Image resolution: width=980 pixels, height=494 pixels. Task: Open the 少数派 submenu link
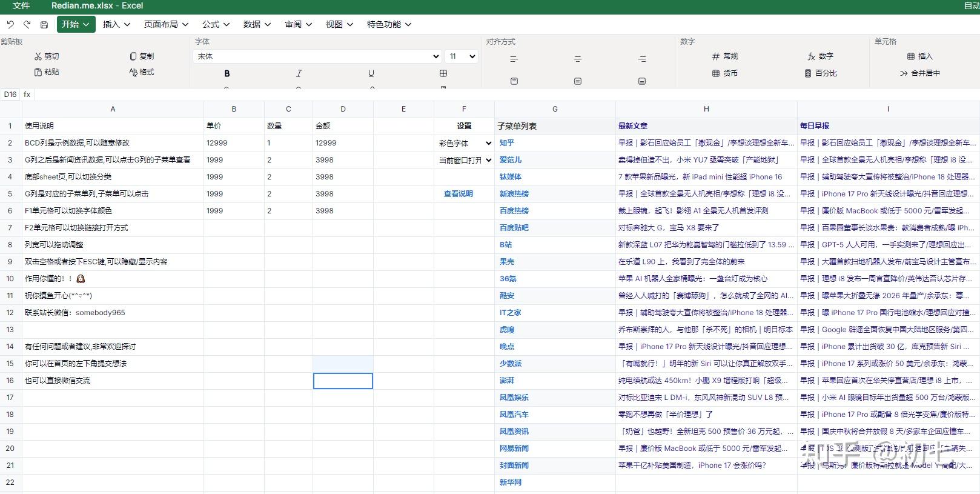click(x=511, y=364)
